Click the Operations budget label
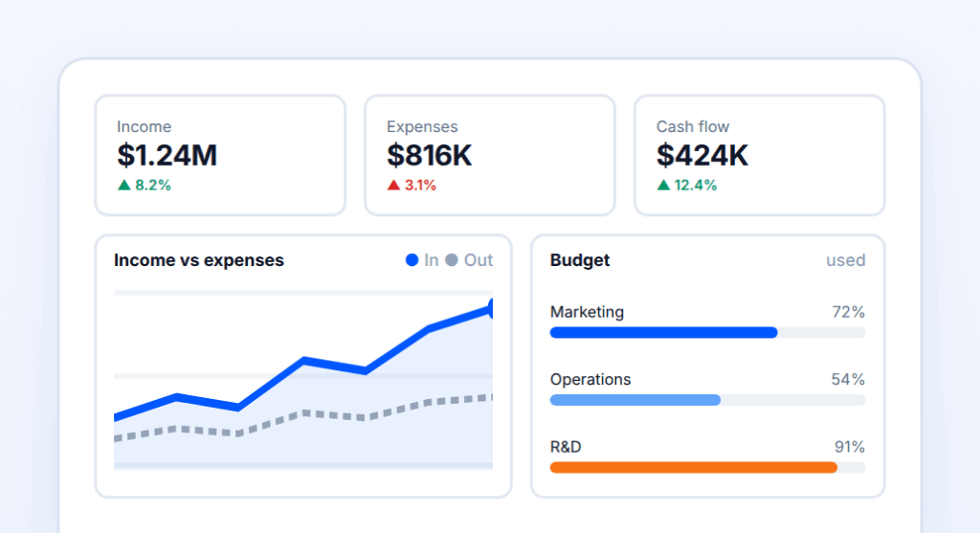 coord(590,379)
